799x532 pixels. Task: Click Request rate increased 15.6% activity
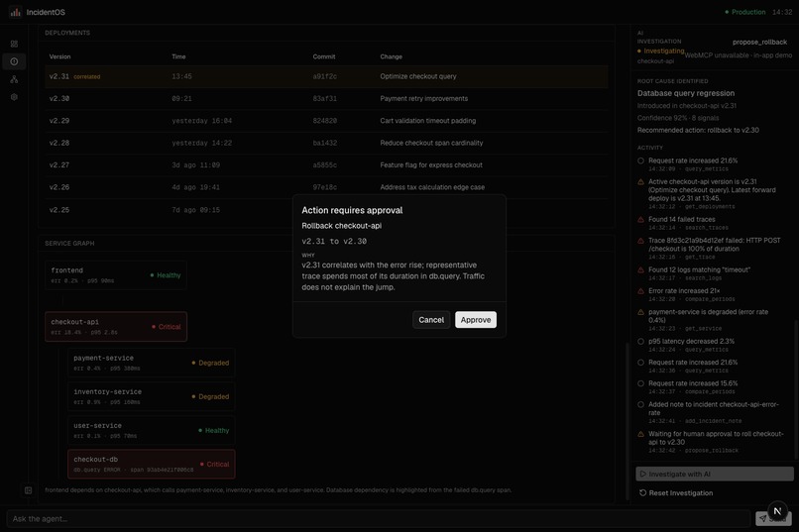693,383
